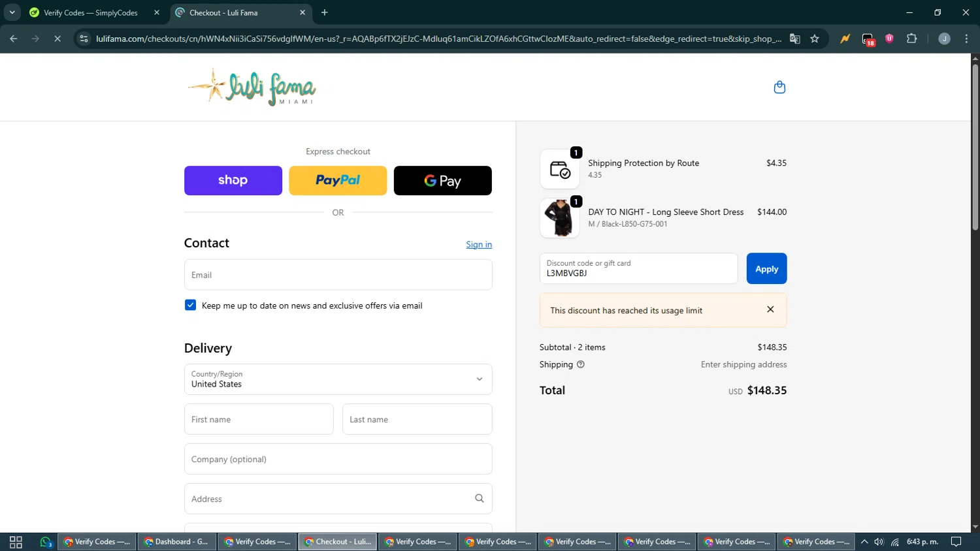Screen dimensions: 980x551
Task: Open the translate page icon
Action: [x=795, y=39]
